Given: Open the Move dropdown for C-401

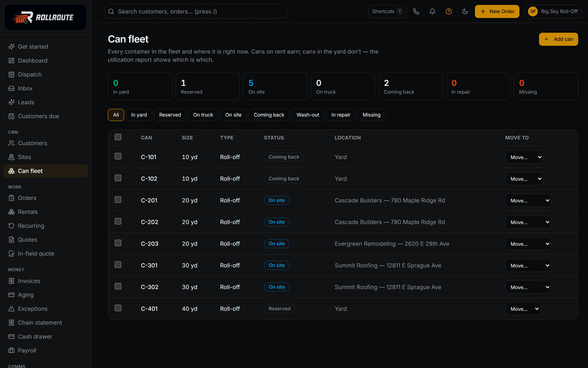Looking at the screenshot, I should (523, 309).
